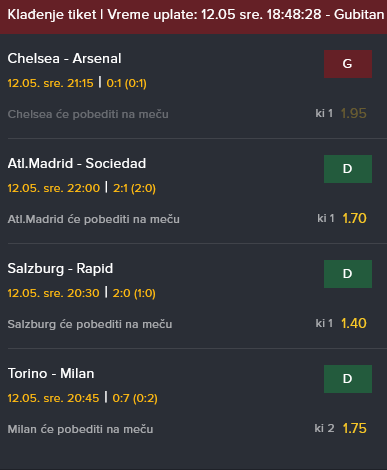
Task: Click the green D badge for Atl.Madrid - Sociedad
Action: tap(348, 169)
